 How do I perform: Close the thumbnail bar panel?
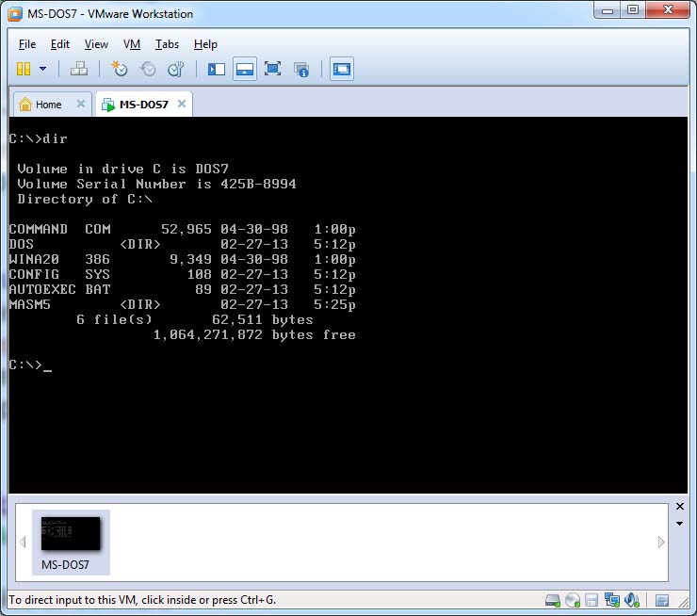click(680, 506)
